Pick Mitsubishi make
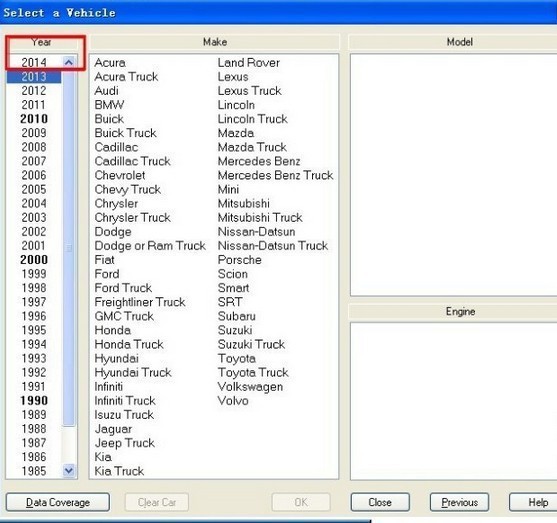This screenshot has height=523, width=557. [244, 203]
